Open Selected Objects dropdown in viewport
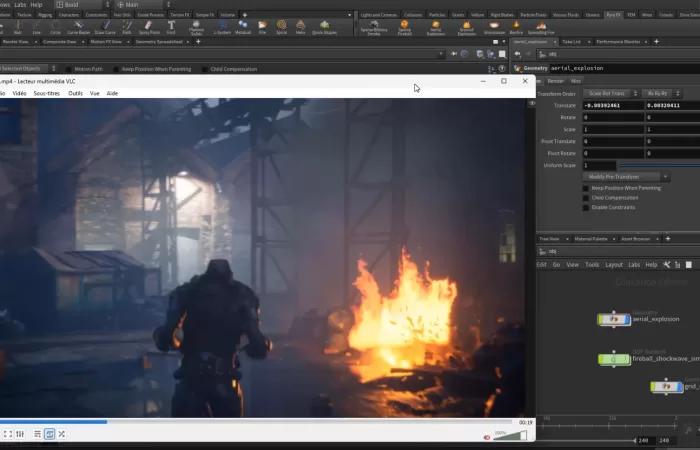This screenshot has height=450, width=700. point(28,69)
